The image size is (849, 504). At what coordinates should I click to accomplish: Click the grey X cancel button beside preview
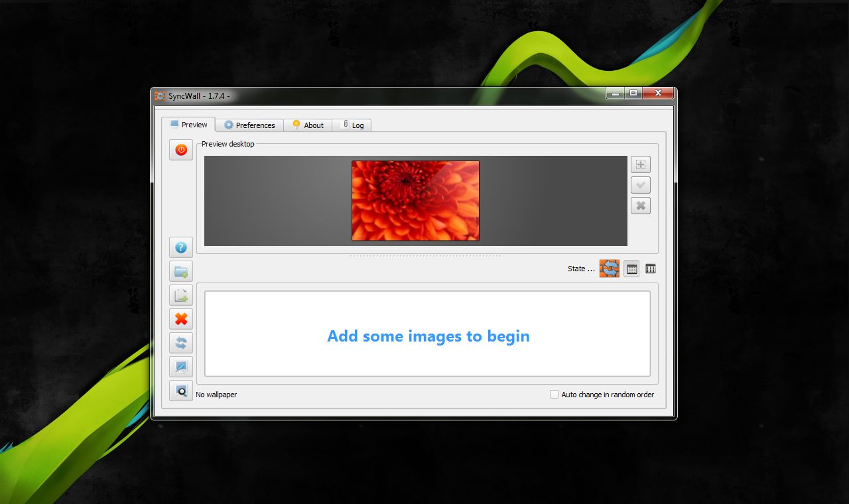click(x=641, y=206)
